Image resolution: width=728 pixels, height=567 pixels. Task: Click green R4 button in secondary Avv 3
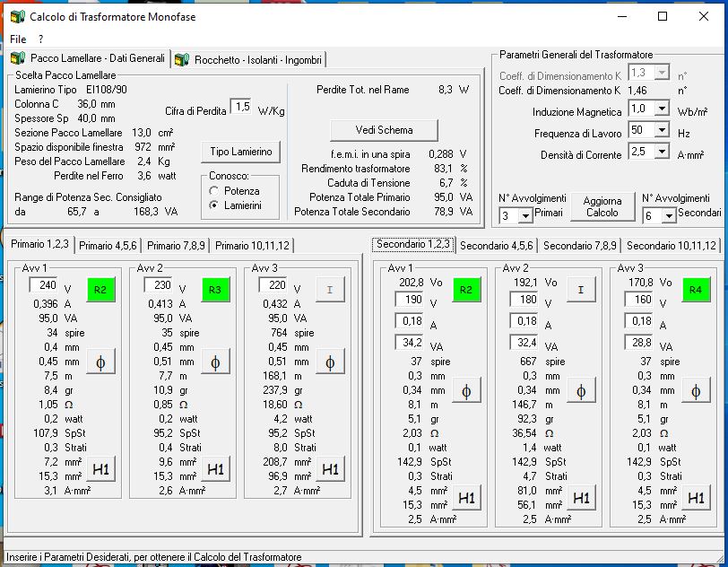point(696,290)
